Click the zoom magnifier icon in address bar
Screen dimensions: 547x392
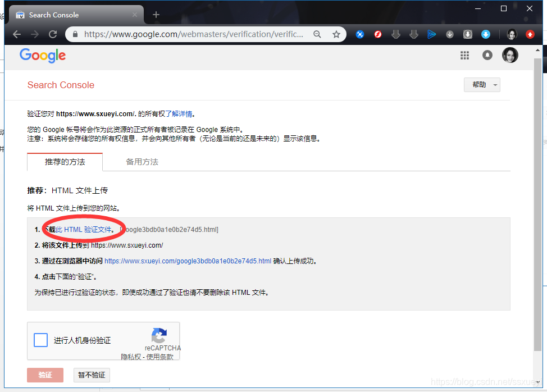tap(317, 34)
